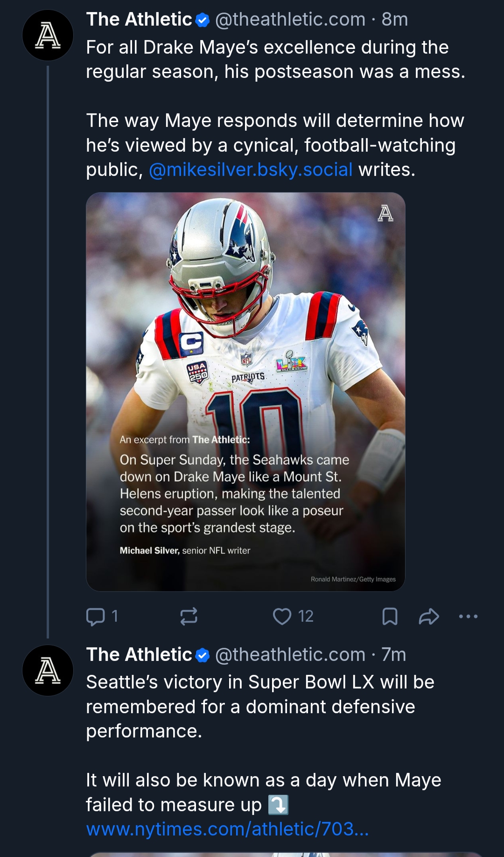Bookmark the Drake Maye post
Screen dimensions: 504x857
coord(390,617)
